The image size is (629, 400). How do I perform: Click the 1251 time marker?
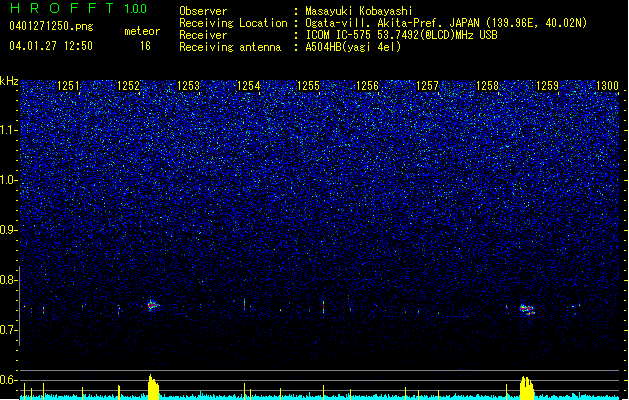click(68, 86)
